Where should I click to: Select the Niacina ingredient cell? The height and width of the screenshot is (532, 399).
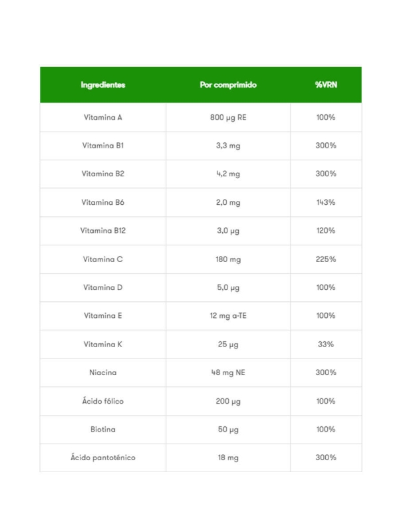(x=102, y=372)
